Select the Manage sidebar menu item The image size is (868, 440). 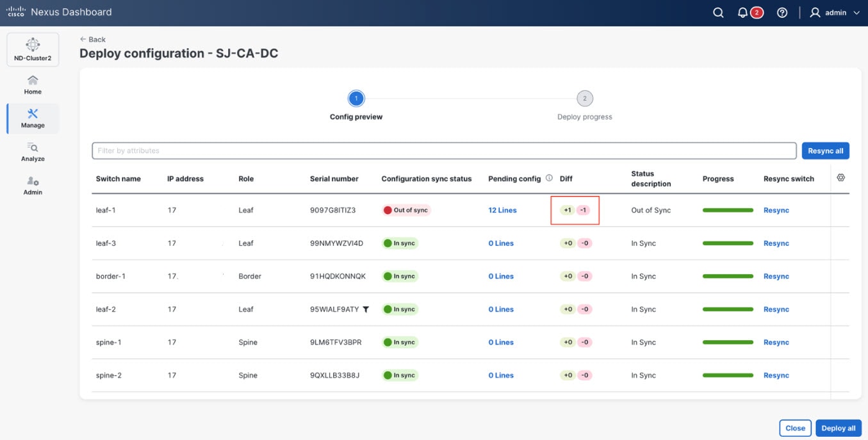click(33, 118)
